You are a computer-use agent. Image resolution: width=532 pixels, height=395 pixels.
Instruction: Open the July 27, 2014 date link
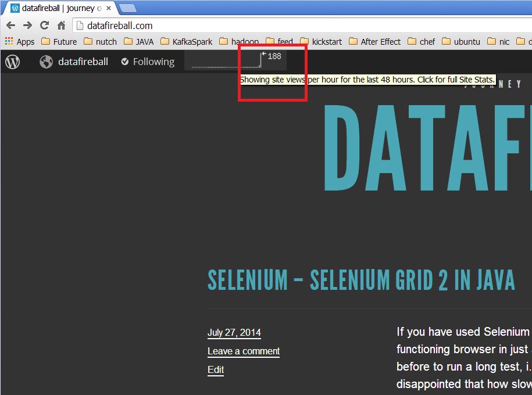tap(234, 333)
